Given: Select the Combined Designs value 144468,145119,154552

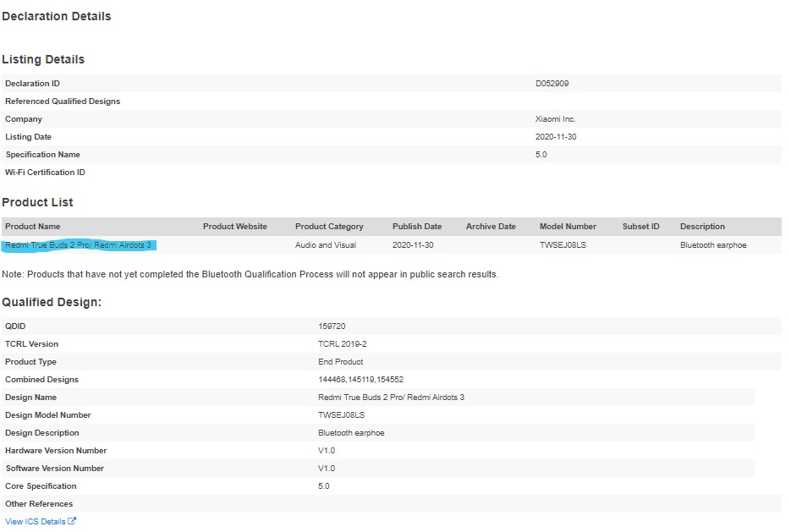Looking at the screenshot, I should point(360,379).
